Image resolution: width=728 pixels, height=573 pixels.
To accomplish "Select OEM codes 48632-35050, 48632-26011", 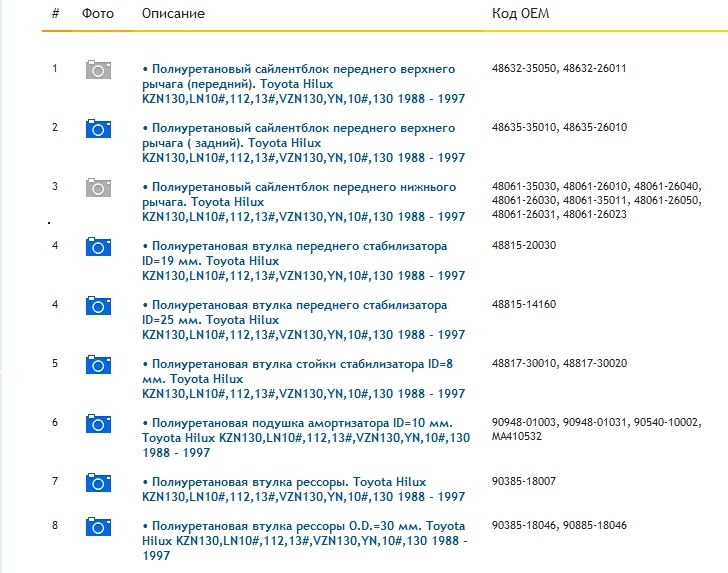I will pos(559,68).
